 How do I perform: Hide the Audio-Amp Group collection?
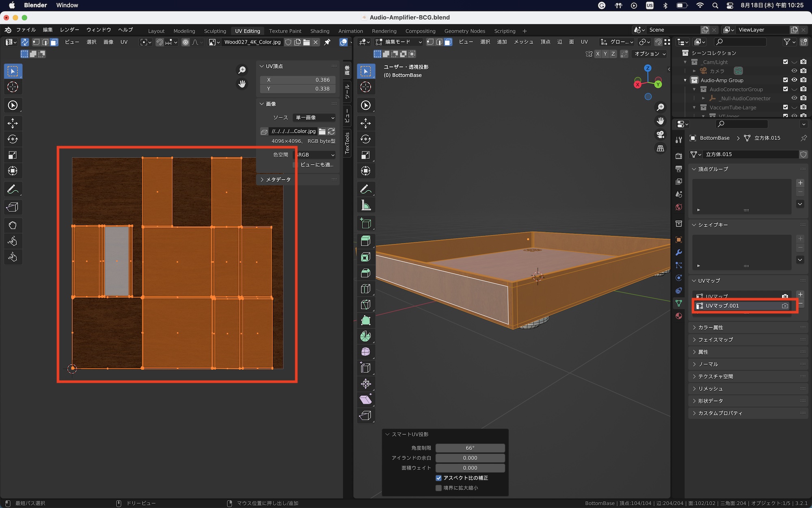point(794,80)
